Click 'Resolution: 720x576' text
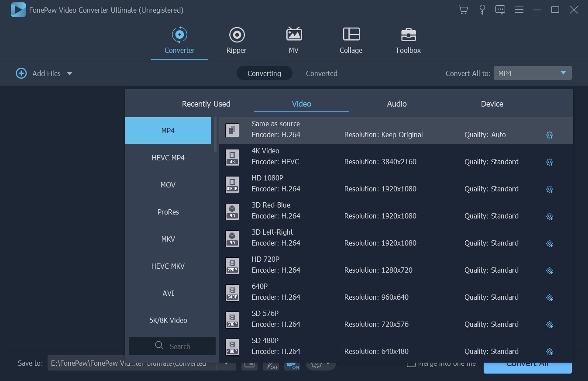The height and width of the screenshot is (381, 588). (376, 324)
